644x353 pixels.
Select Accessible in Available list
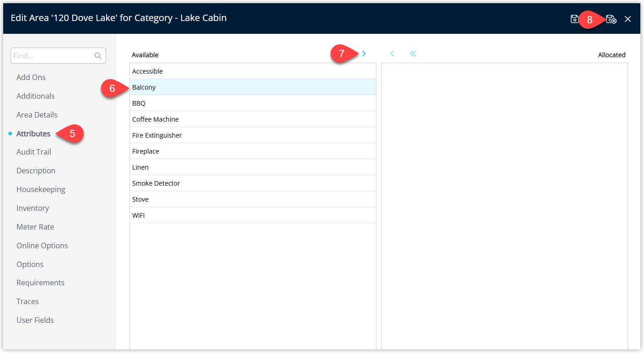253,71
